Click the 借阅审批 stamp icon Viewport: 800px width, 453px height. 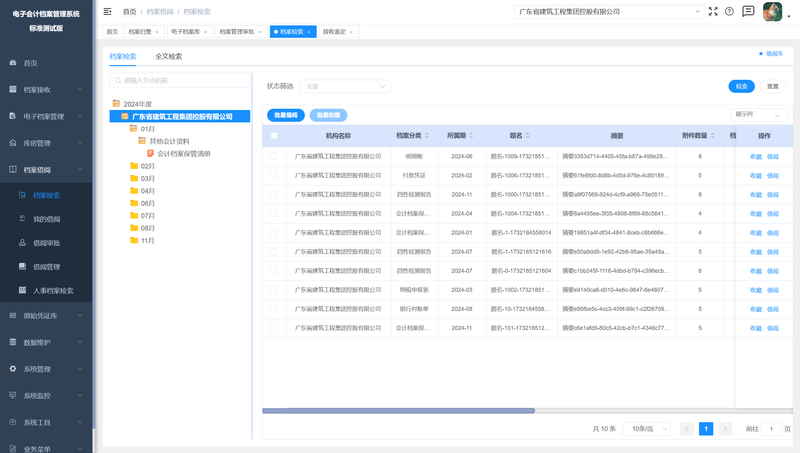(22, 242)
